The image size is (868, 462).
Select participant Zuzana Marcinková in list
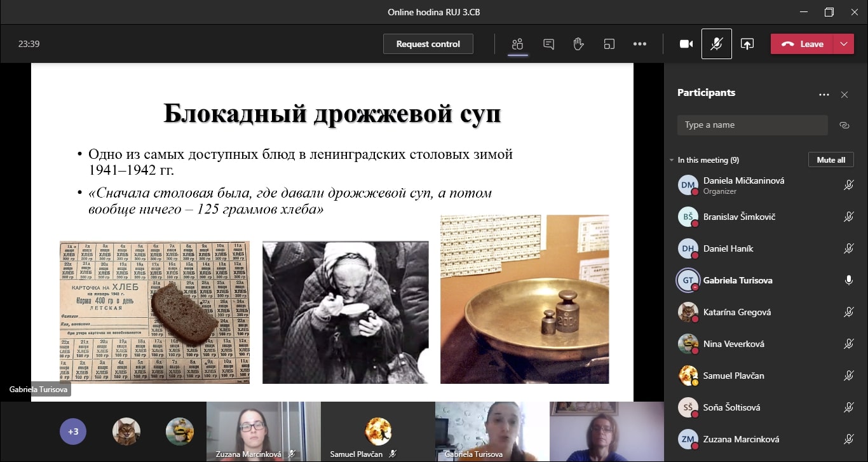coord(766,439)
